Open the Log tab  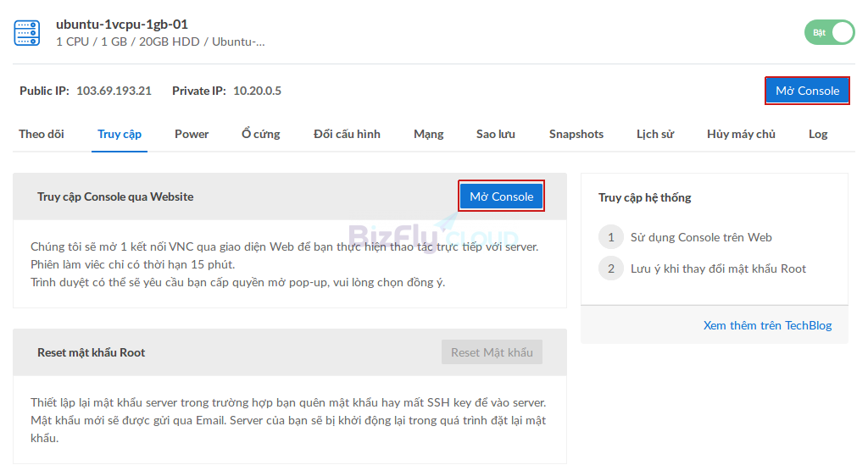coord(818,134)
